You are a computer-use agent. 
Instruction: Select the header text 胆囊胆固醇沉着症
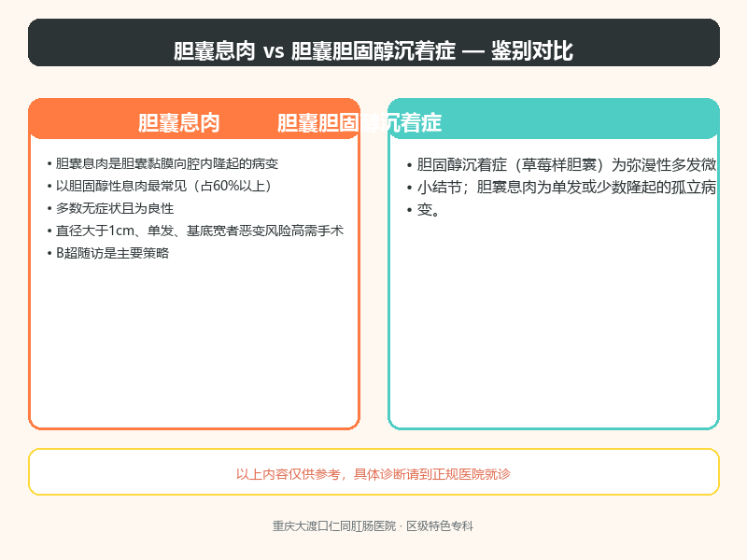tap(359, 123)
